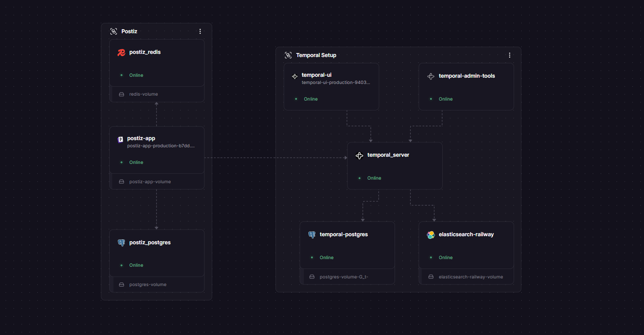Open the postiz-app-production domain link

pos(161,145)
